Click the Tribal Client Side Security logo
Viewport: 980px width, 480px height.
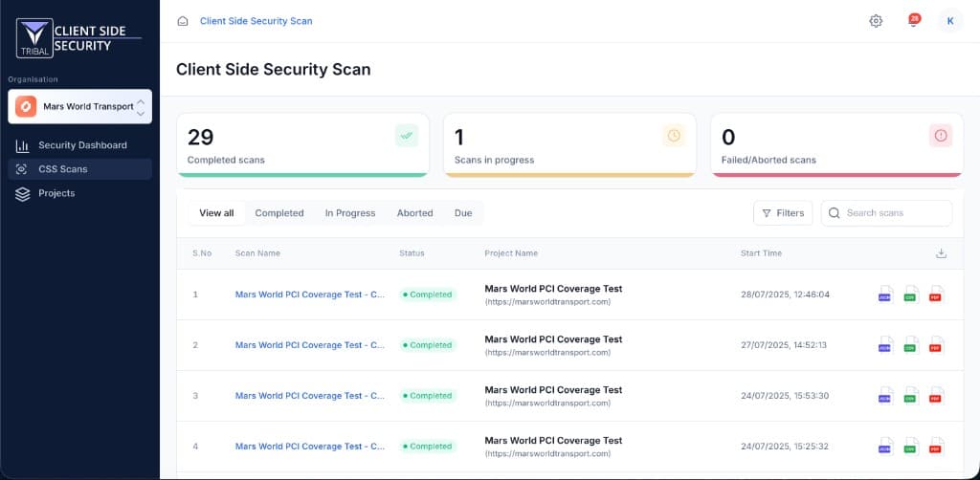coord(78,38)
